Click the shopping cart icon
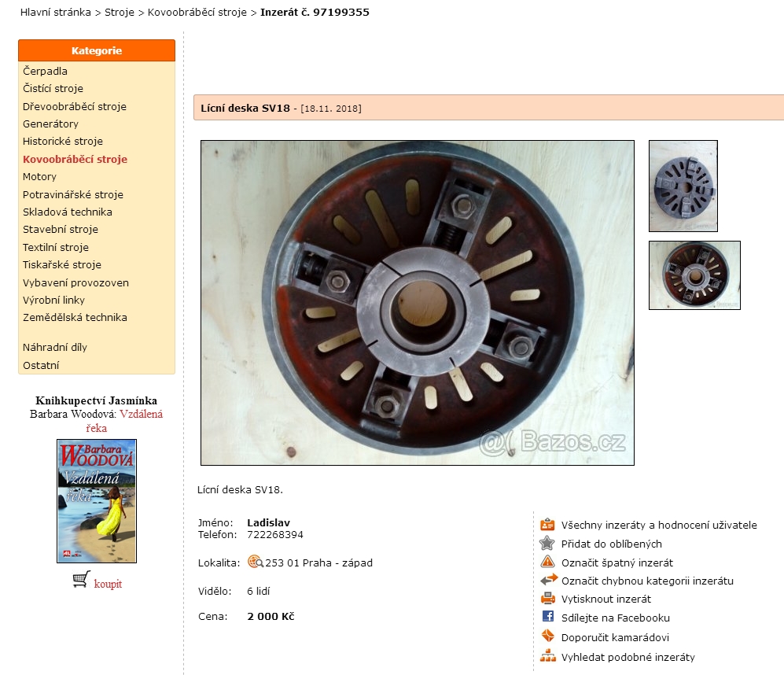Viewport: 784px width, 675px height. (81, 580)
